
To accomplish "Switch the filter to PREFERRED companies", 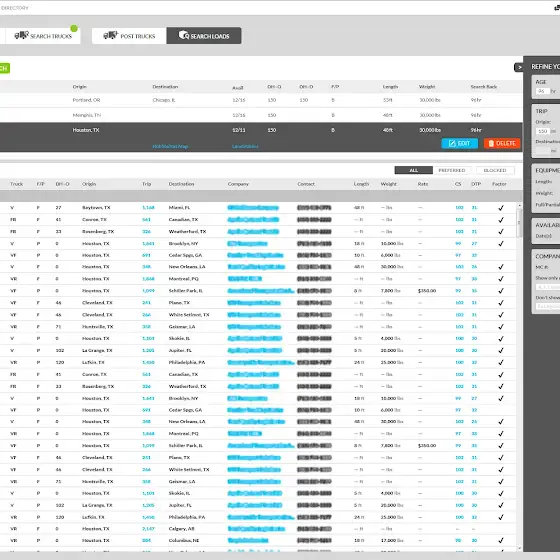I will tap(452, 170).
